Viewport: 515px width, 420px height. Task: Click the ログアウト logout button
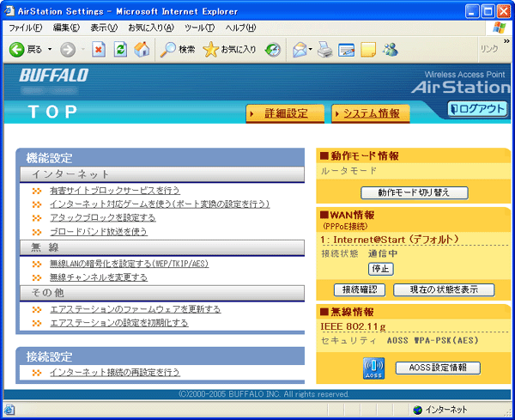click(477, 109)
